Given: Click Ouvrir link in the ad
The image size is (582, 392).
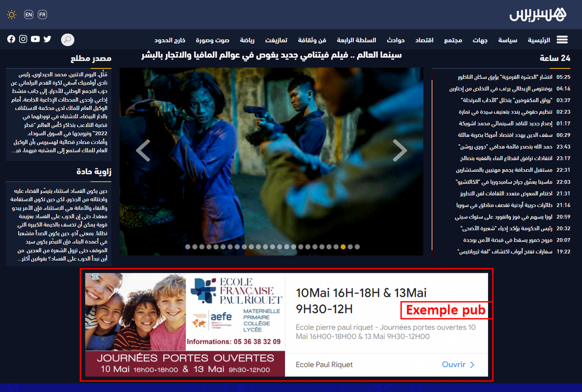Looking at the screenshot, I should coord(453,365).
